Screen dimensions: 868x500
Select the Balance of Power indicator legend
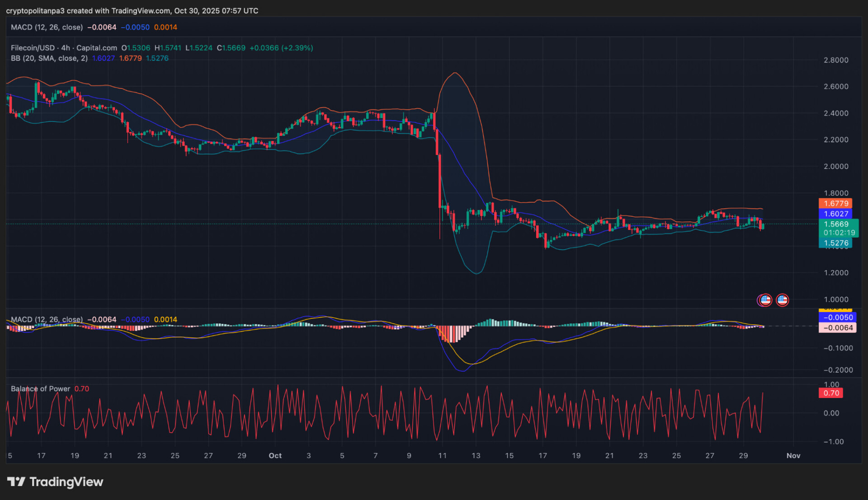(x=40, y=389)
